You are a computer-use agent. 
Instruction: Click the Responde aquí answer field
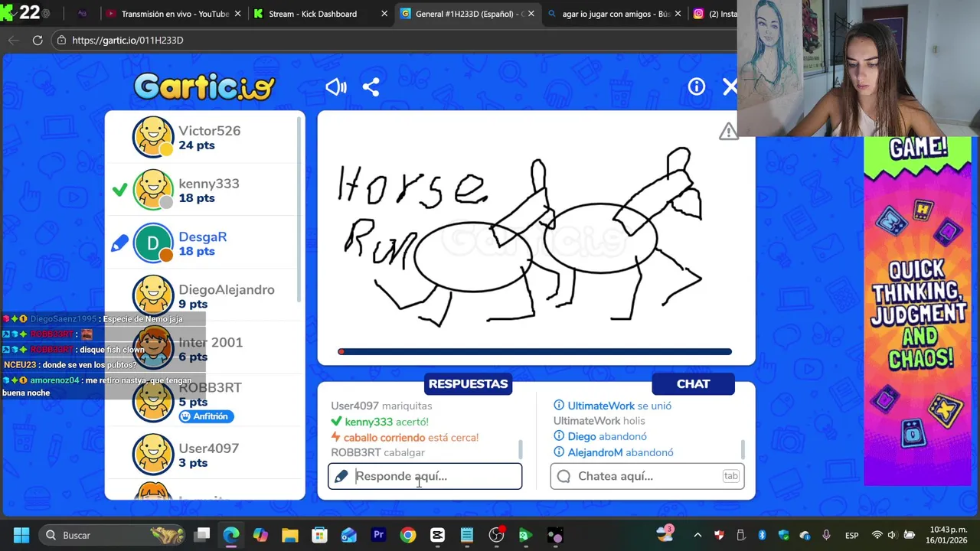(x=425, y=476)
